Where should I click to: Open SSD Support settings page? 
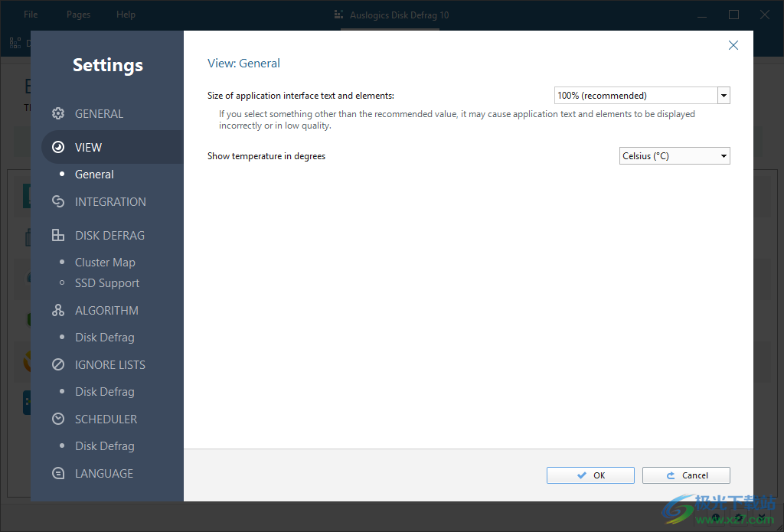pos(107,283)
